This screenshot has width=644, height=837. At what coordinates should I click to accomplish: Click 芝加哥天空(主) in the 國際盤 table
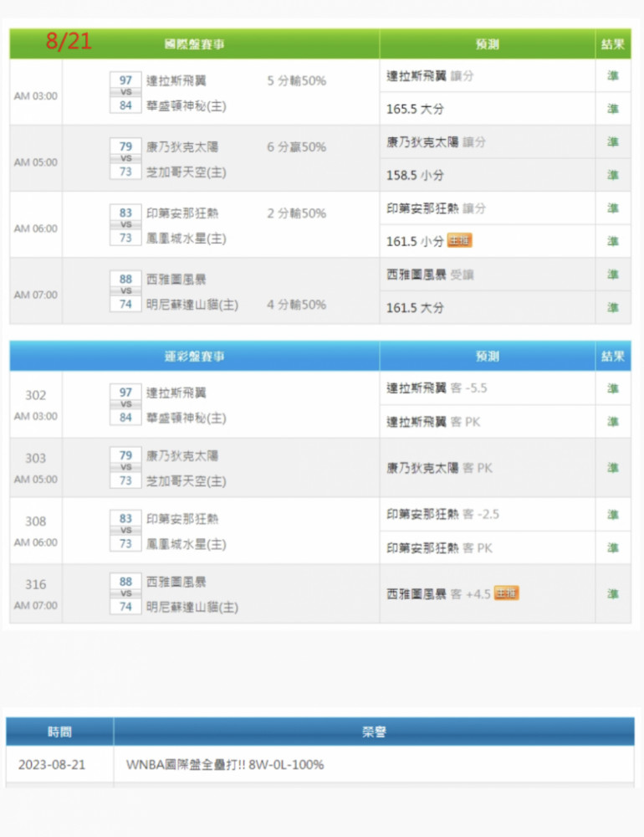(187, 172)
